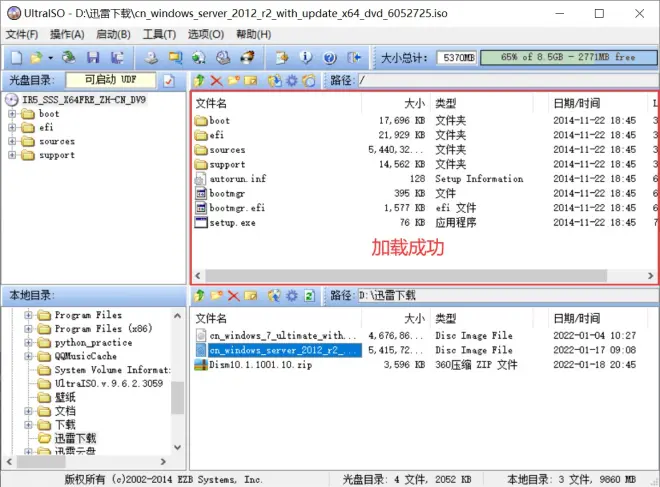Image resolution: width=660 pixels, height=487 pixels.
Task: Rename item in the local pane toolbar
Action: (250, 295)
